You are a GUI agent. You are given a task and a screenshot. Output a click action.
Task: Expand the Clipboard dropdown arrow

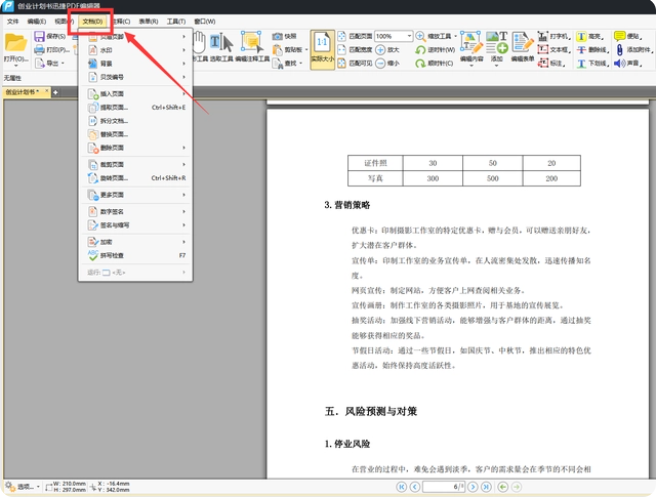(306, 50)
